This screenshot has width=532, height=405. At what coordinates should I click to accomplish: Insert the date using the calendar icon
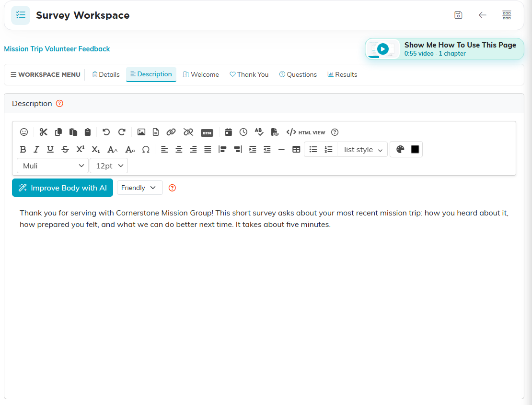click(x=228, y=132)
